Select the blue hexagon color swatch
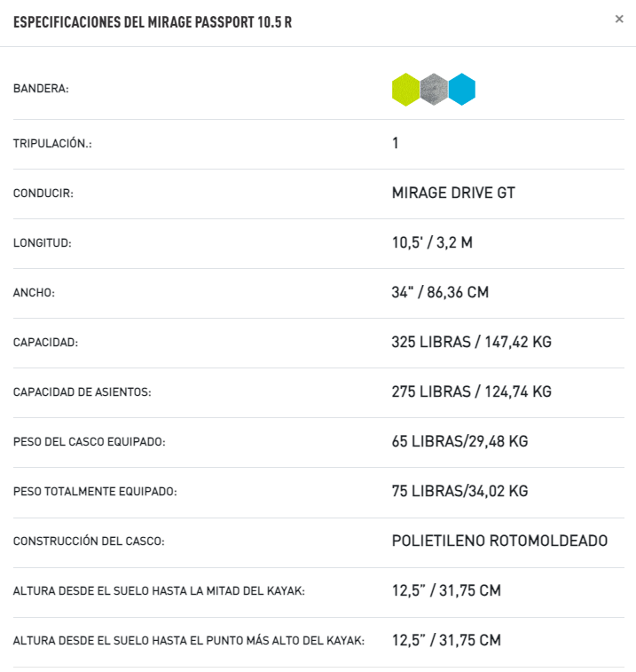Viewport: 636px width, 672px height. (x=461, y=89)
